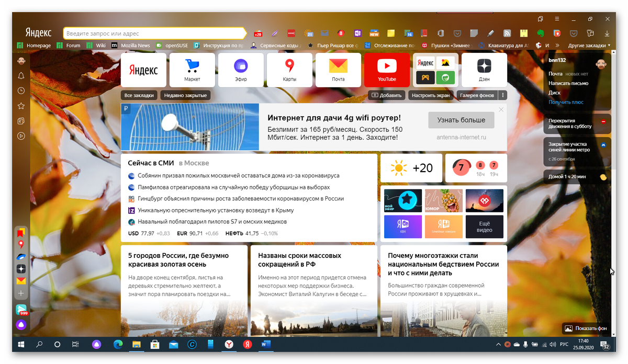
Task: Open Alice assistant icon in sidebar
Action: coord(21,324)
